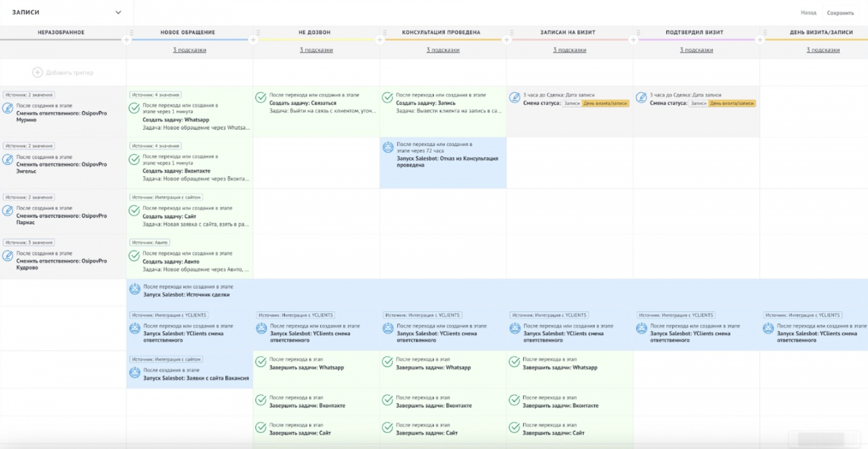868x449 pixels.
Task: Click Salesbot icon for Источник сделки trigger
Action: point(135,290)
